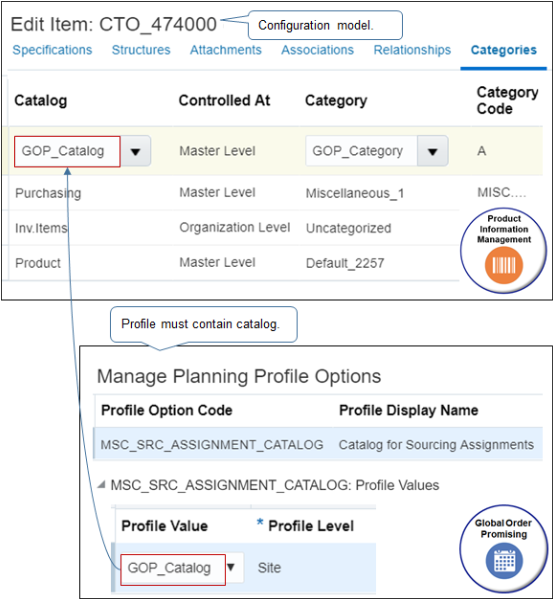
Task: Click the Miscellaneous_1 category cell
Action: pos(355,193)
